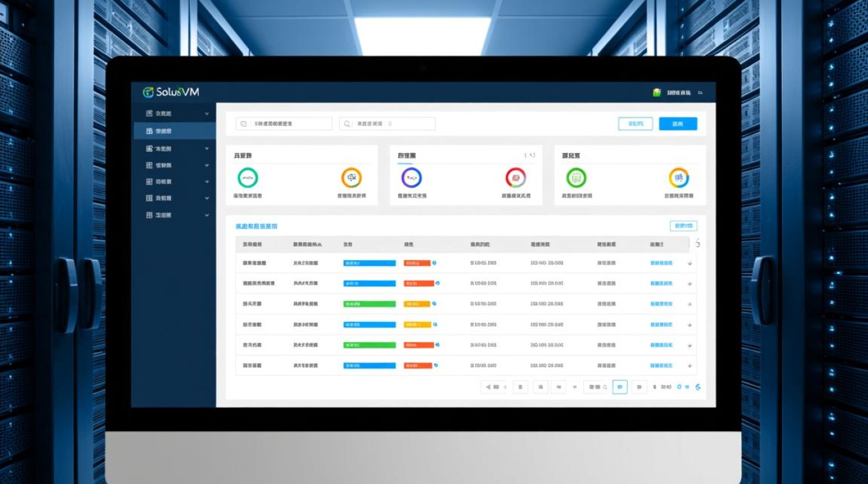The height and width of the screenshot is (484, 868).
Task: Click the teal circular icon in the first card
Action: [x=247, y=177]
